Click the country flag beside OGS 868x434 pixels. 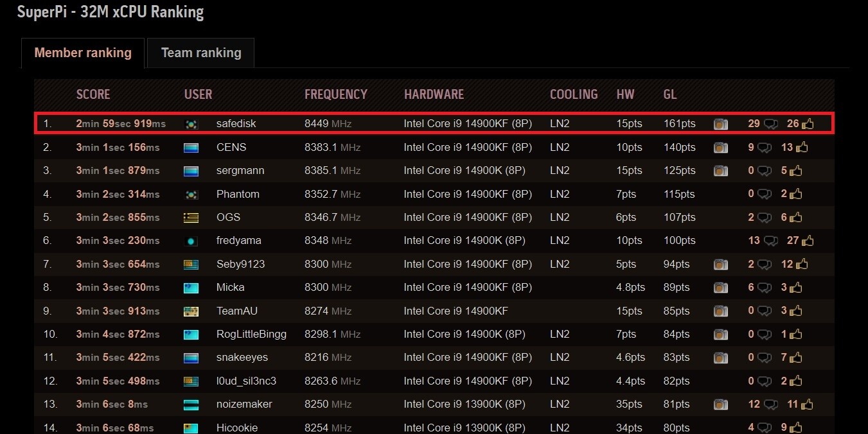191,218
